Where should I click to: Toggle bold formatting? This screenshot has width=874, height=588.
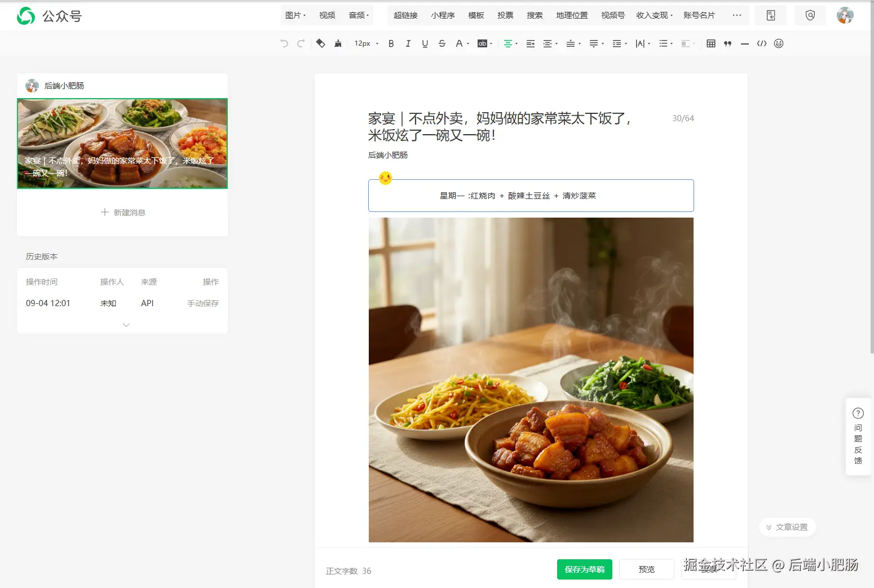click(391, 43)
